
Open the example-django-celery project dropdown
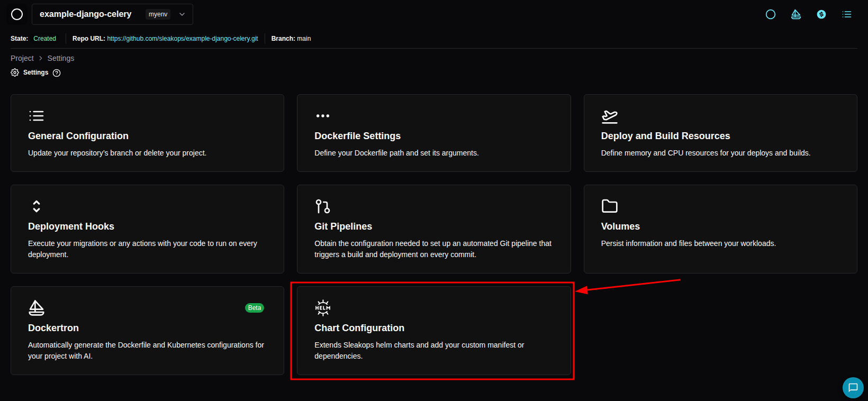[112, 14]
